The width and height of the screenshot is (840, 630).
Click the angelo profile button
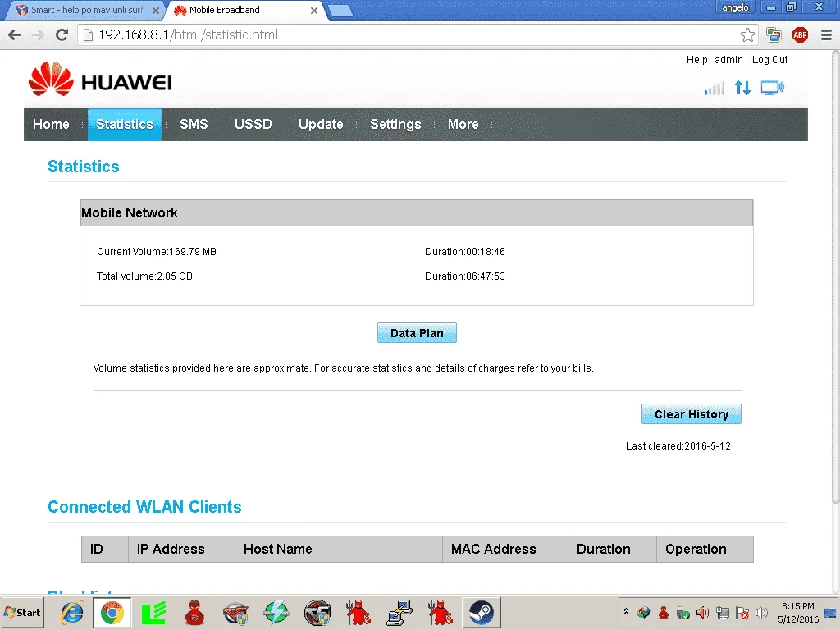click(x=735, y=7)
